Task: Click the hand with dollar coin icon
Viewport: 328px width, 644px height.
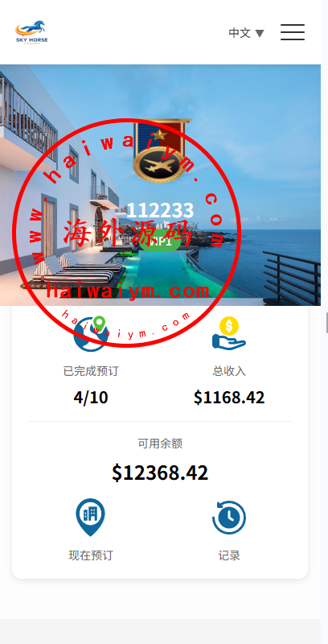Action: 229,333
